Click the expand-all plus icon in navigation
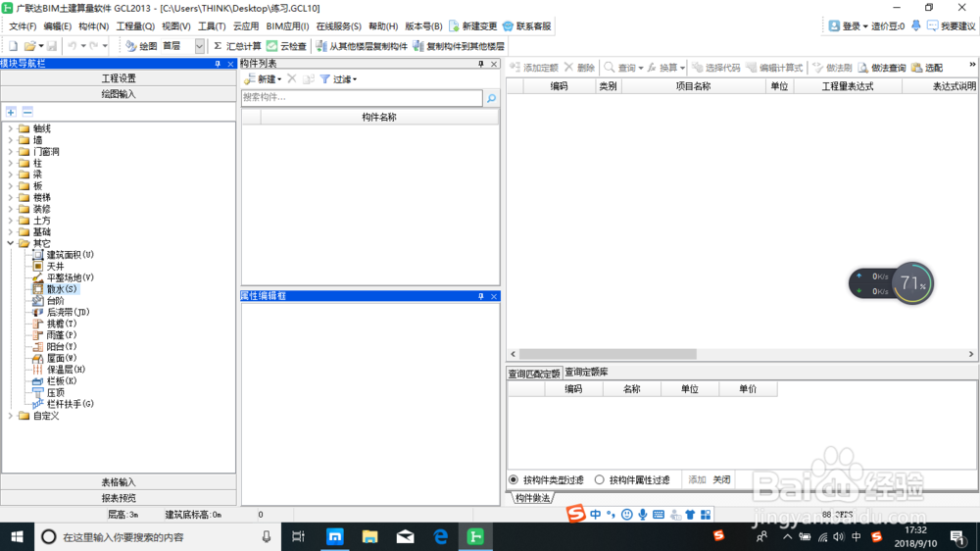The image size is (980, 551). point(11,112)
